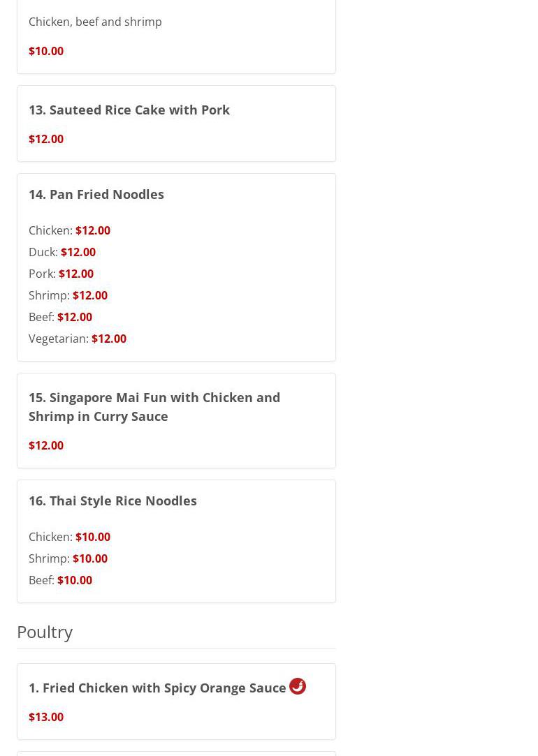This screenshot has width=538, height=756.
Task: Click the $13.00 Fried Chicken price
Action: pos(46,717)
